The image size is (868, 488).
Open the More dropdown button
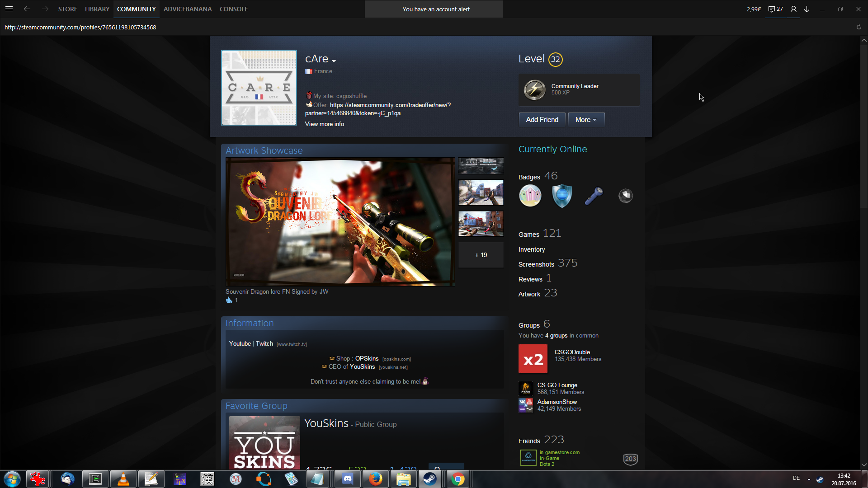[586, 120]
